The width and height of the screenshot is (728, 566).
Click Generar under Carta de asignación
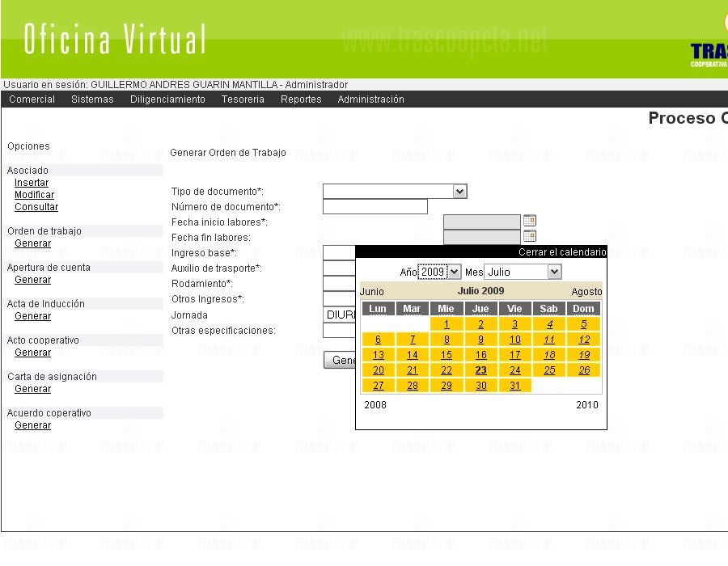pyautogui.click(x=33, y=389)
